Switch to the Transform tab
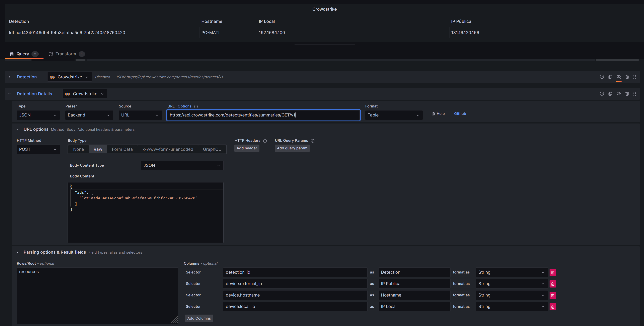 pos(66,54)
